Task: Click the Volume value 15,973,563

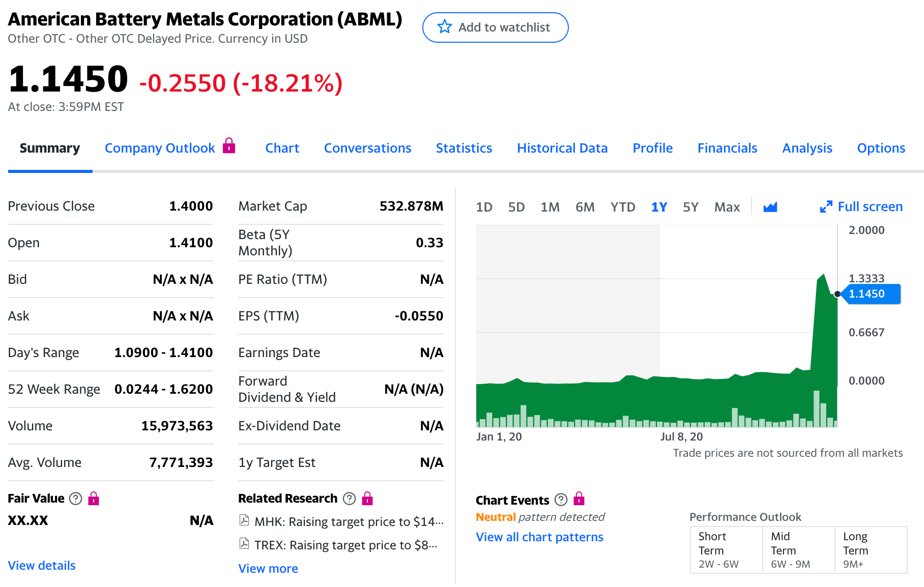Action: click(x=177, y=426)
